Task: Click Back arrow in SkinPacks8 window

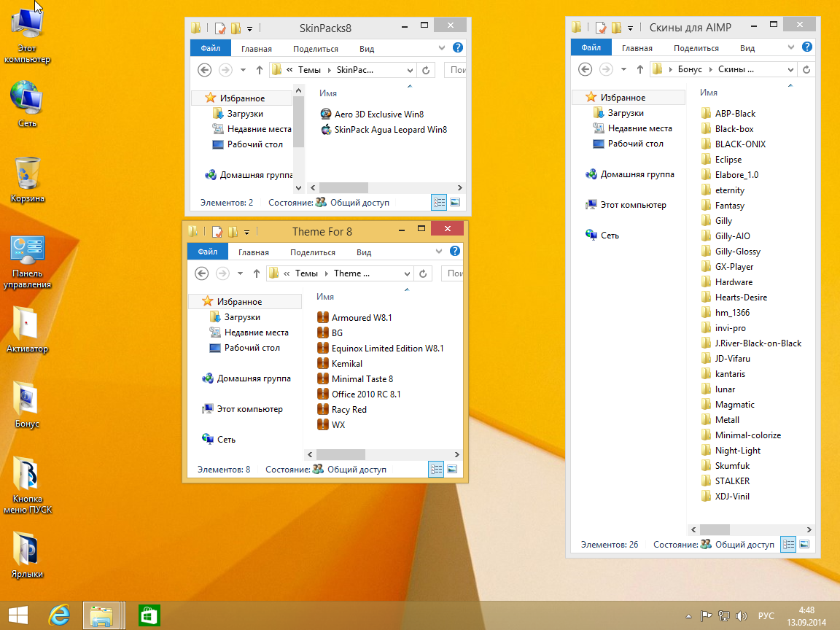Action: 204,70
